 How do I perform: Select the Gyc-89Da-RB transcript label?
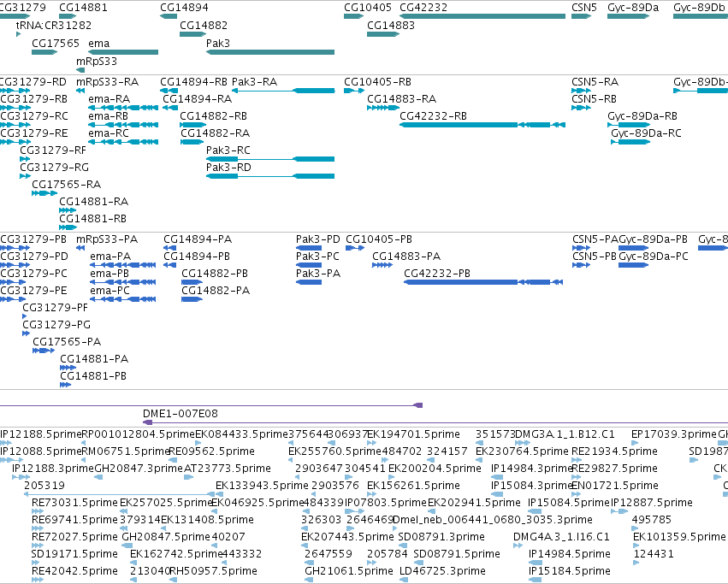(x=642, y=116)
